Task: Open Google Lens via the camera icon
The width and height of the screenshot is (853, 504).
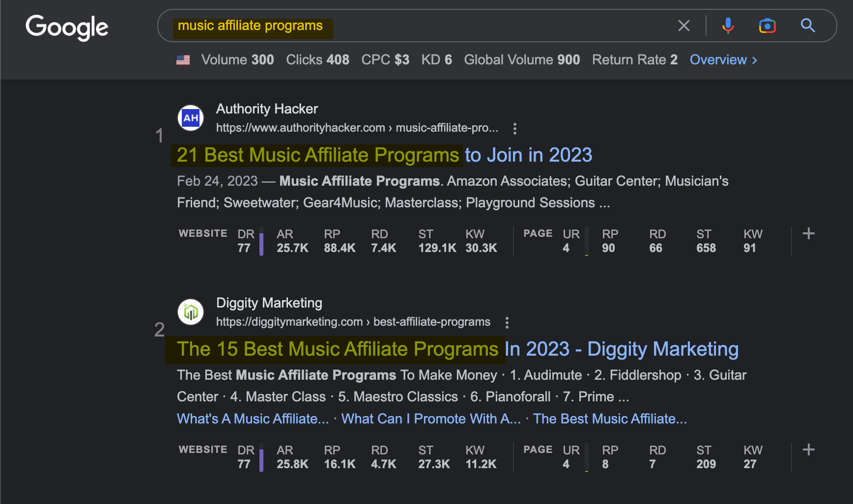Action: click(768, 26)
